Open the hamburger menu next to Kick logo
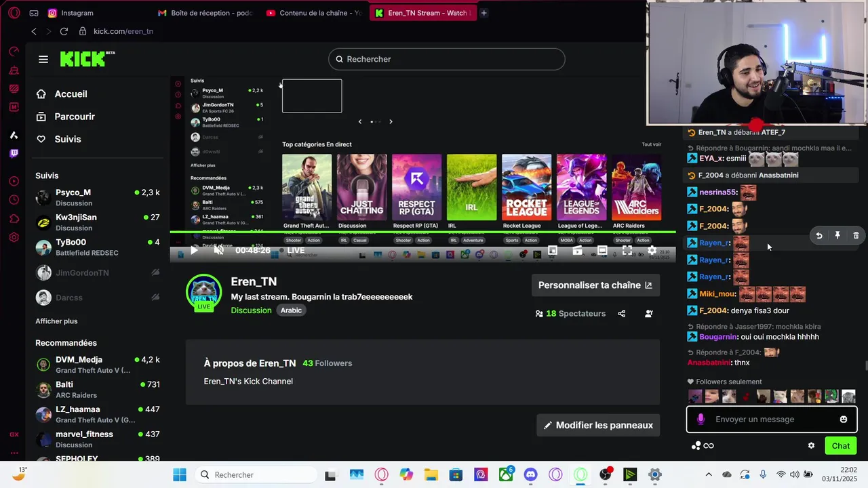Viewport: 868px width, 488px height. click(43, 60)
